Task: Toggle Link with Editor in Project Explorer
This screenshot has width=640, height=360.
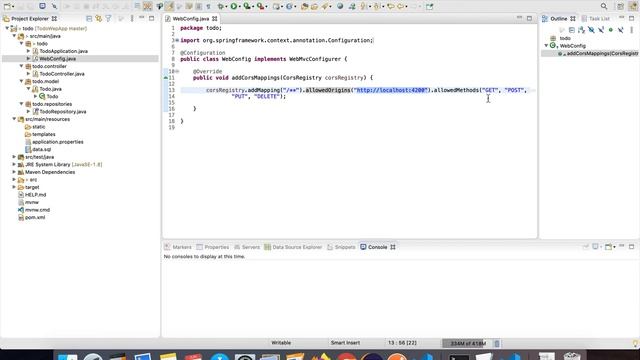Action: (x=98, y=19)
